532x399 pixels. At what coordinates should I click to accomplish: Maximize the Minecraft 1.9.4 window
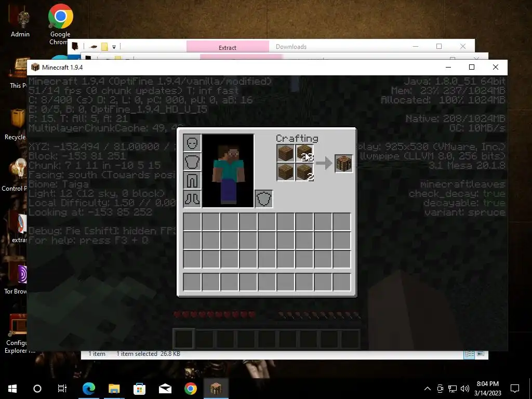click(x=472, y=67)
